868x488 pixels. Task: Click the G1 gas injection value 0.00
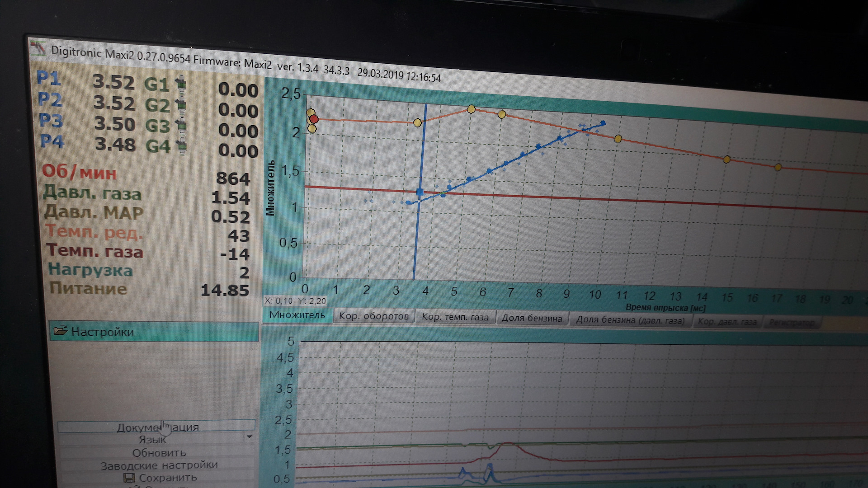click(x=238, y=90)
